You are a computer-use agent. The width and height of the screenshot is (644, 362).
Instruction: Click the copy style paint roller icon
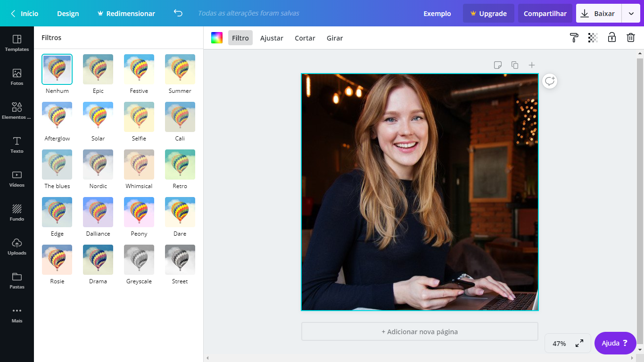click(x=574, y=38)
